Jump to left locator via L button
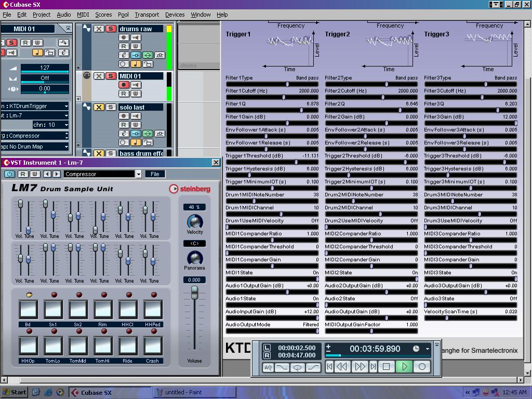The image size is (532, 399). tap(267, 348)
